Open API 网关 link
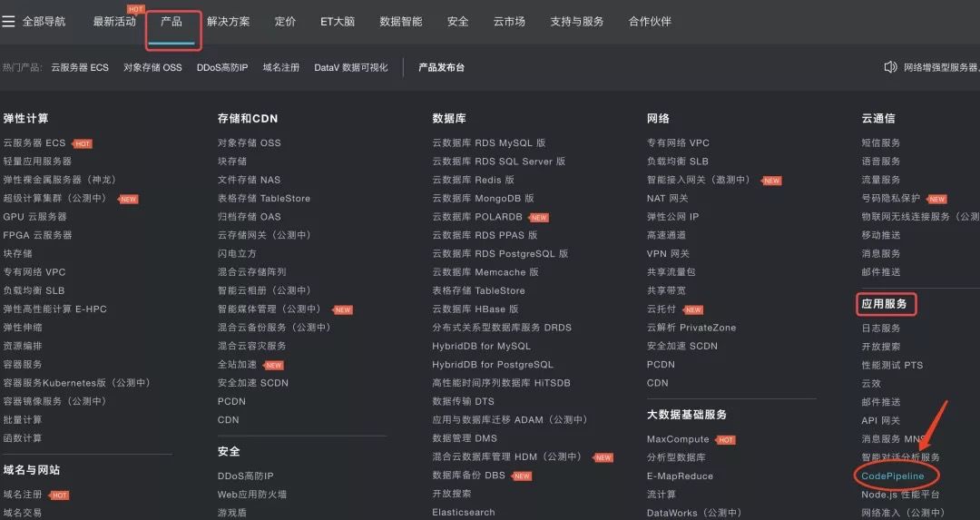980x520 pixels. (880, 420)
